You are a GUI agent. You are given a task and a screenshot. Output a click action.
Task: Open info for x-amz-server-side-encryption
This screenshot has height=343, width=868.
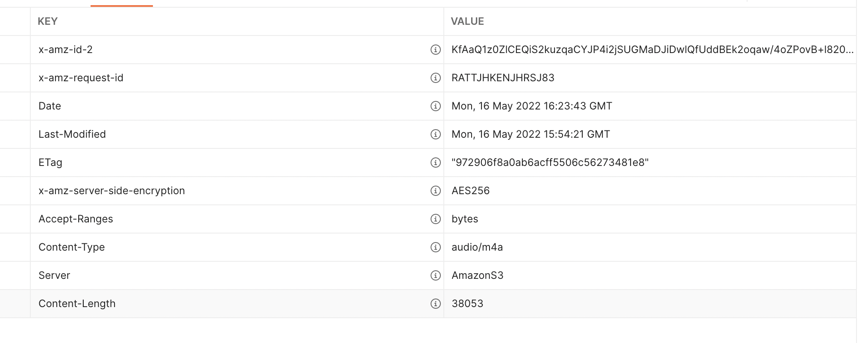point(435,190)
